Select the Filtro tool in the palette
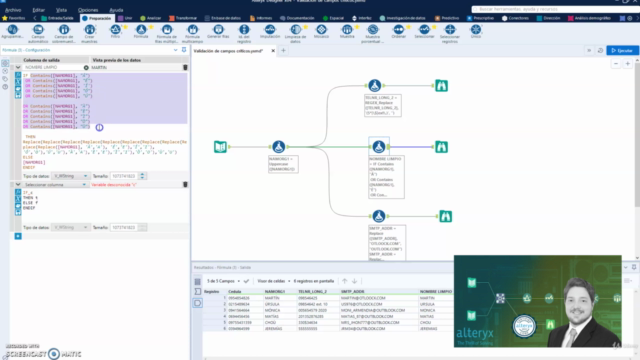 (x=116, y=32)
